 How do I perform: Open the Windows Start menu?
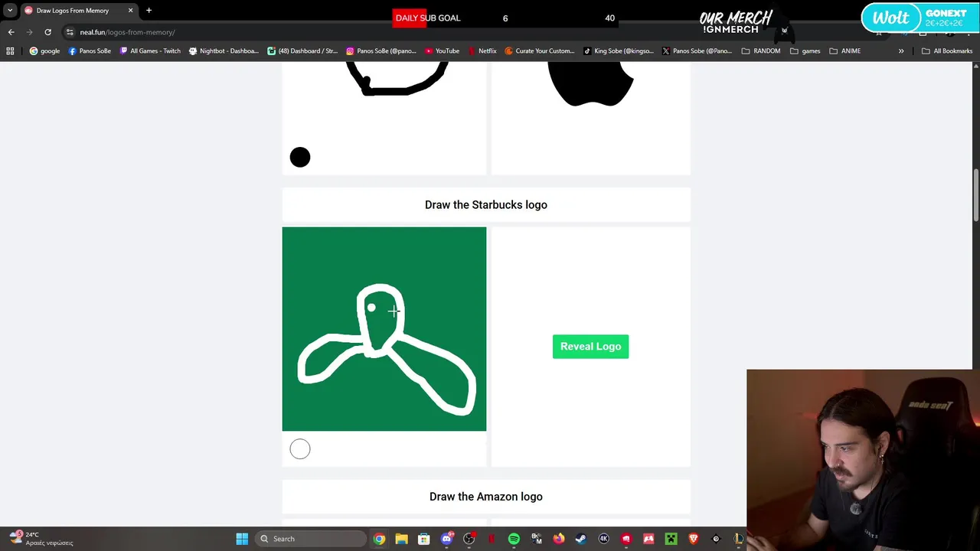pyautogui.click(x=242, y=539)
